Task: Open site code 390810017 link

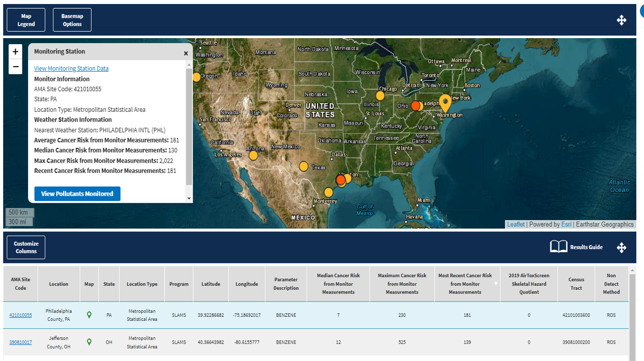Action: coord(20,342)
